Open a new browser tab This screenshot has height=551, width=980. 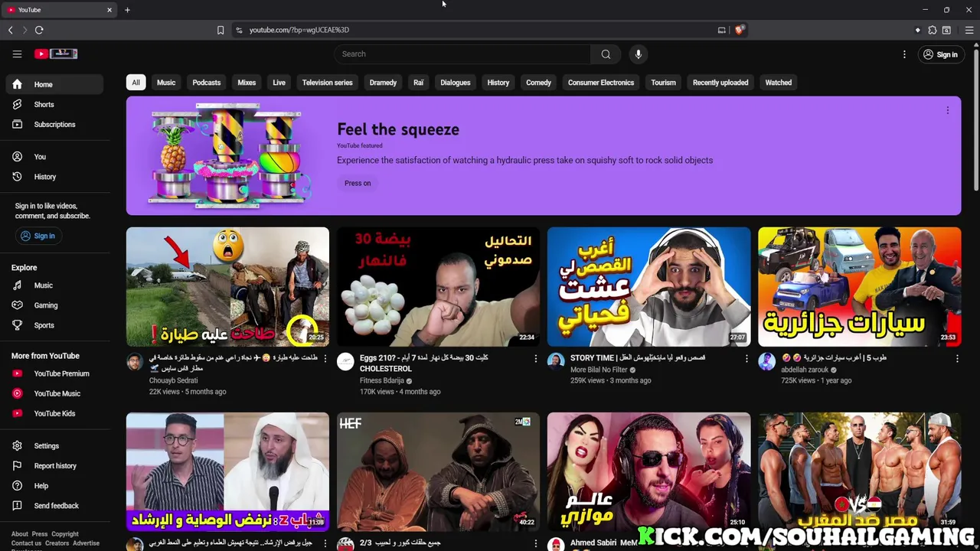coord(127,10)
